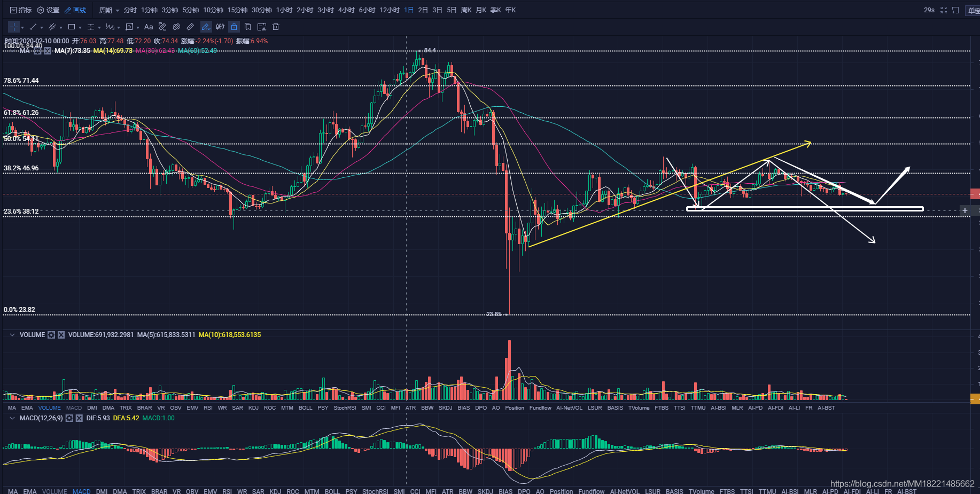Switch to 1分钟 timeframe
Viewport: 980px width, 494px height.
[149, 10]
